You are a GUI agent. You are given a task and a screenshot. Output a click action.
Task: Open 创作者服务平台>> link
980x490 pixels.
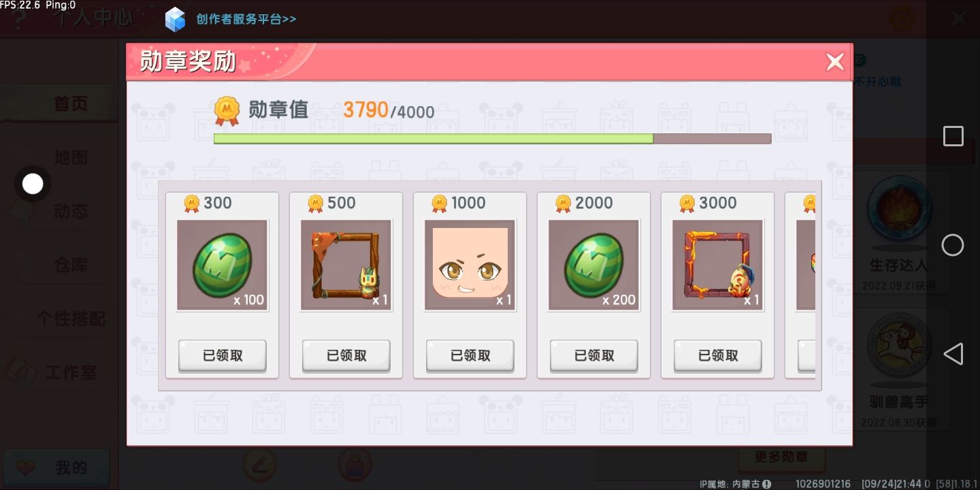tap(246, 19)
